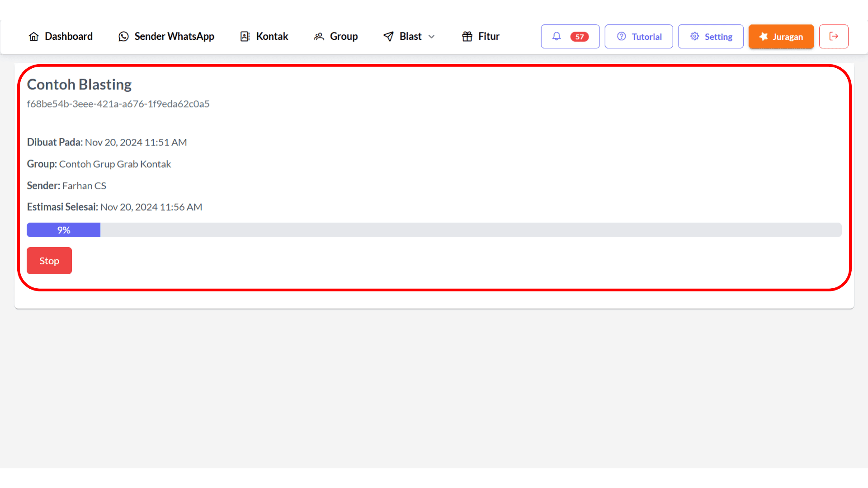Click the Group icon

pos(320,36)
